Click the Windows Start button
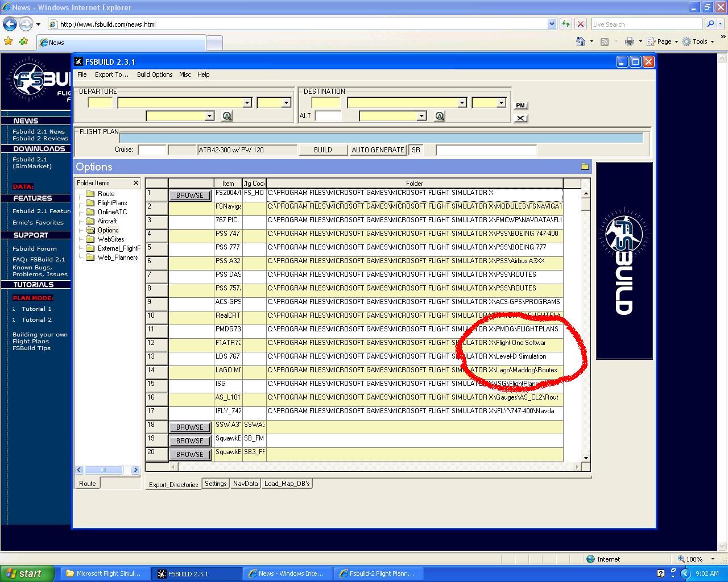The height and width of the screenshot is (582, 728). point(27,573)
